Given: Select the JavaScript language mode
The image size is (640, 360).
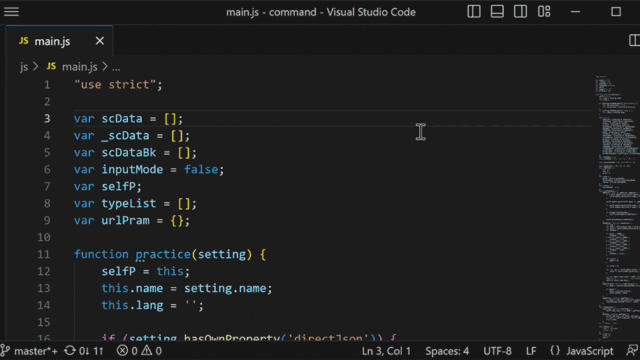Looking at the screenshot, I should 589,351.
